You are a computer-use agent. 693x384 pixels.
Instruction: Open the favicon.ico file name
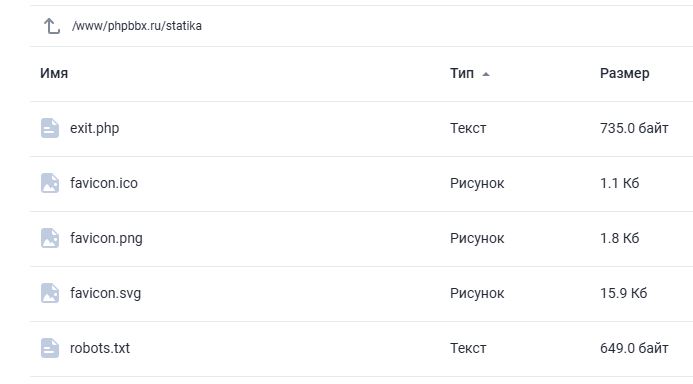tap(104, 183)
